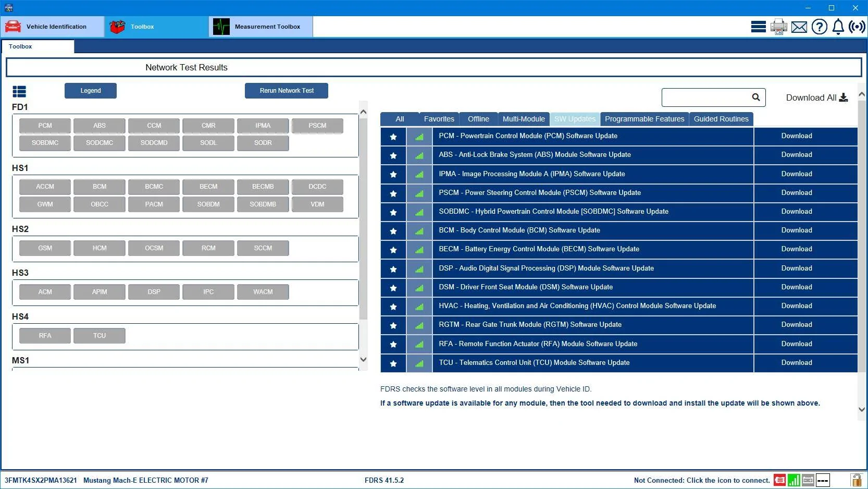Click the right panel scrollbar up arrow
The height and width of the screenshot is (489, 868).
[x=862, y=94]
